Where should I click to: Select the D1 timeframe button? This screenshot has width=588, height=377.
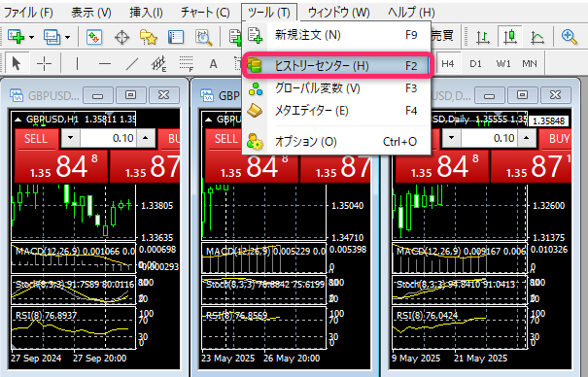pos(475,64)
